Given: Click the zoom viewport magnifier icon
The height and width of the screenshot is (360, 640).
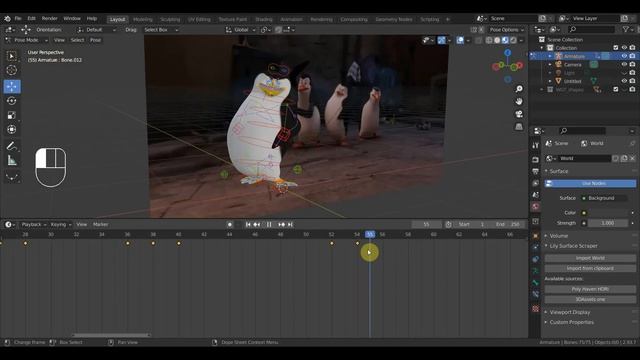Looking at the screenshot, I should click(x=519, y=89).
